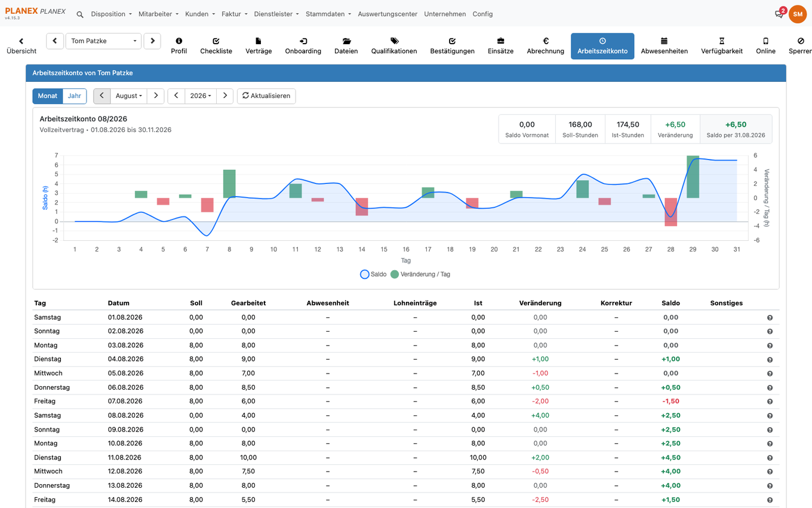Open the Abwesenheiten section
The image size is (812, 508).
pos(665,46)
